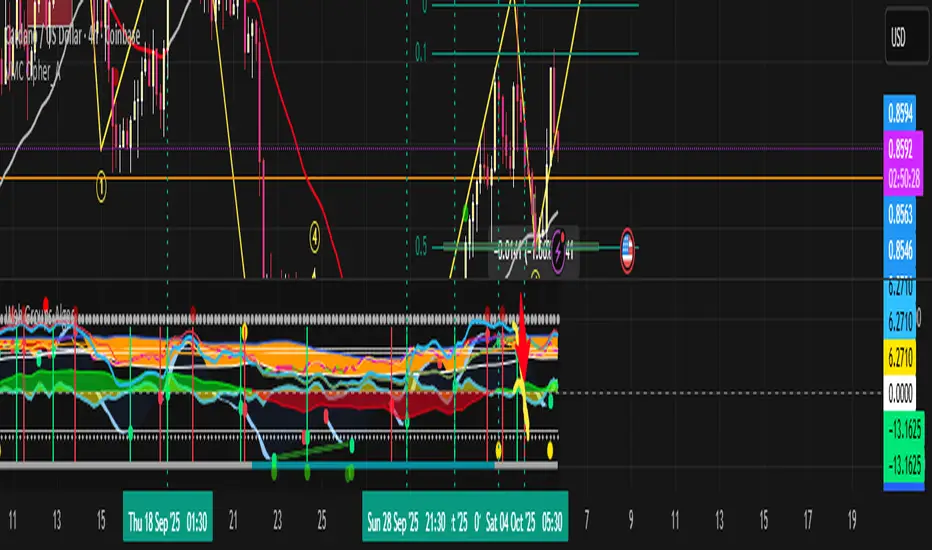
Task: Click the Cardano / US Dollar symbol title
Action: [72, 36]
